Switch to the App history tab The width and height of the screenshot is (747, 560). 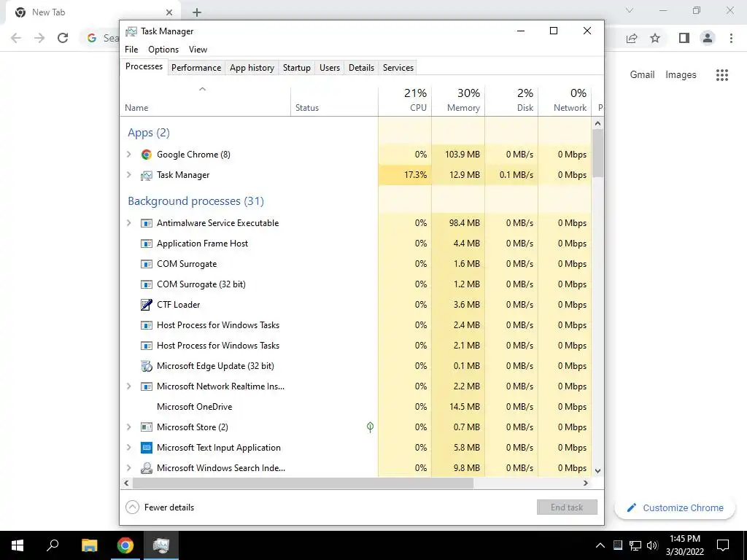point(252,68)
